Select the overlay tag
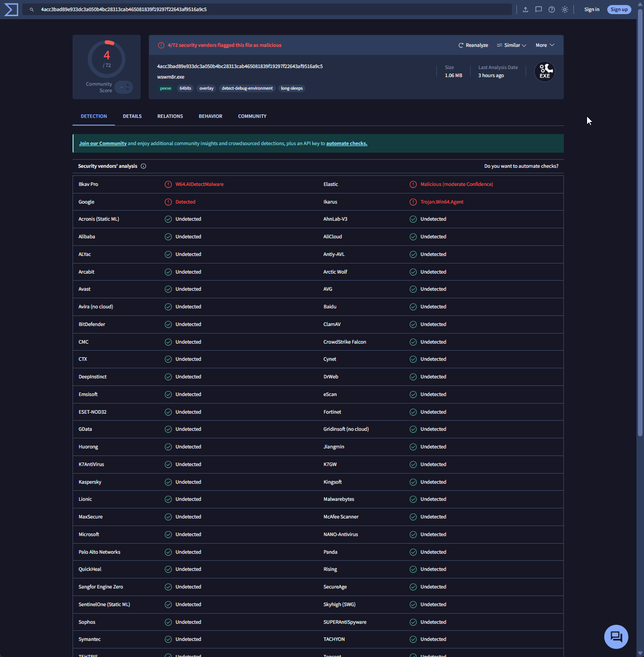Screen dimensions: 644x657 pos(207,89)
